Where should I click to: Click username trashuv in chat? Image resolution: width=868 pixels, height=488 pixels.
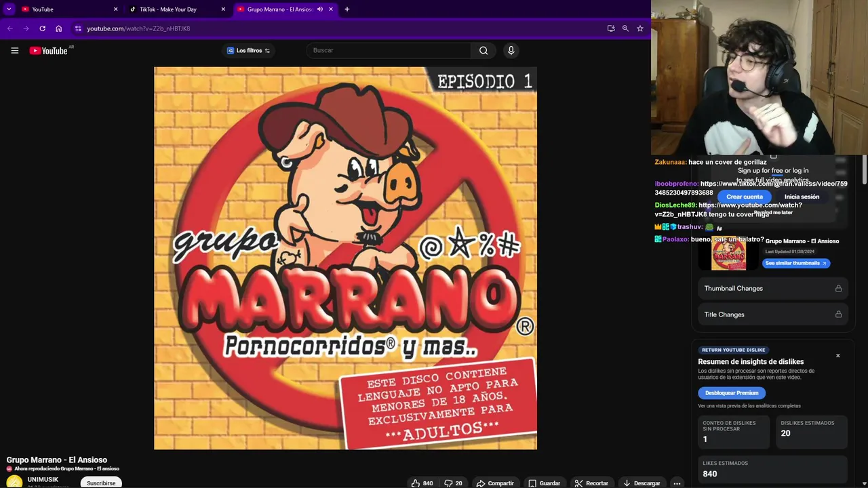click(690, 227)
